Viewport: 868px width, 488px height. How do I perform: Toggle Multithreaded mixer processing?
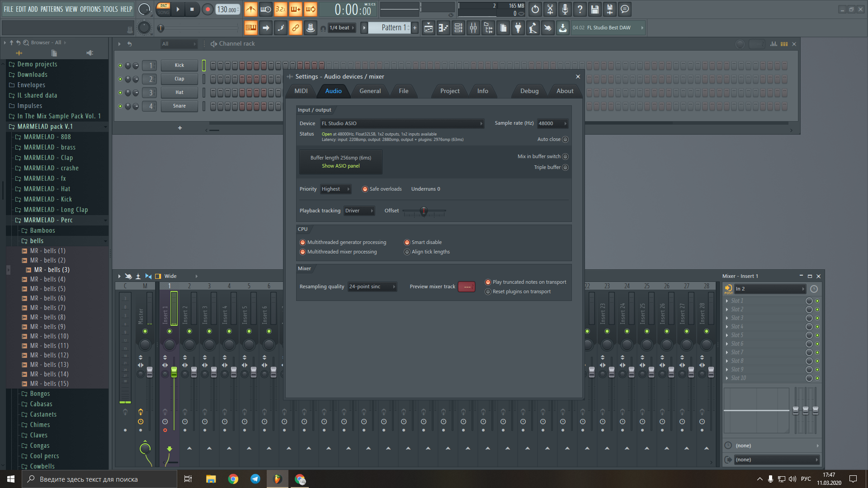302,252
